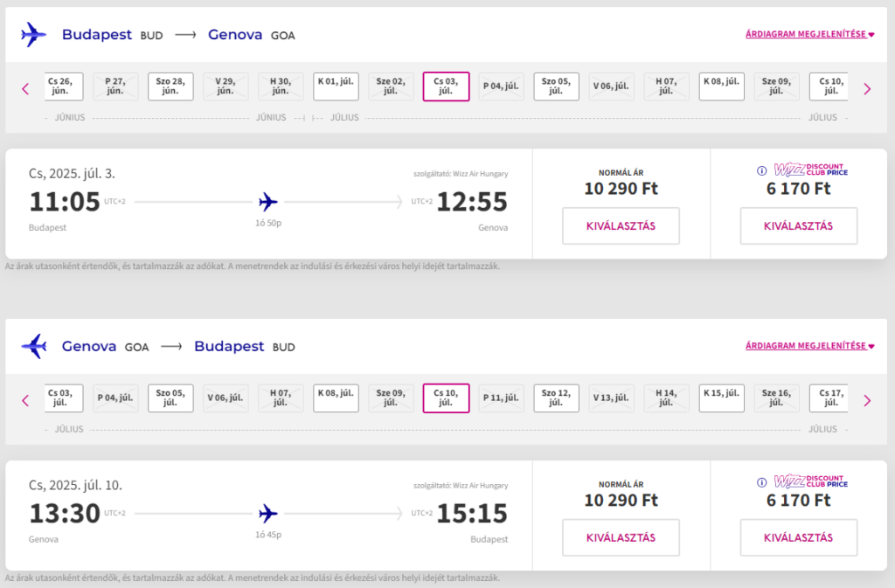This screenshot has width=895, height=588.
Task: Choose outbound Wizz Discount Club price Kiválasztás
Action: [799, 225]
